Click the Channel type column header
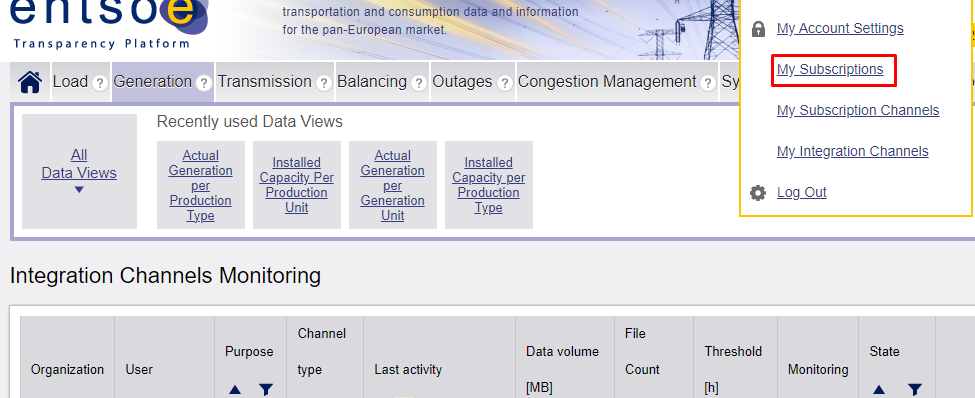The height and width of the screenshot is (398, 975). coord(321,351)
